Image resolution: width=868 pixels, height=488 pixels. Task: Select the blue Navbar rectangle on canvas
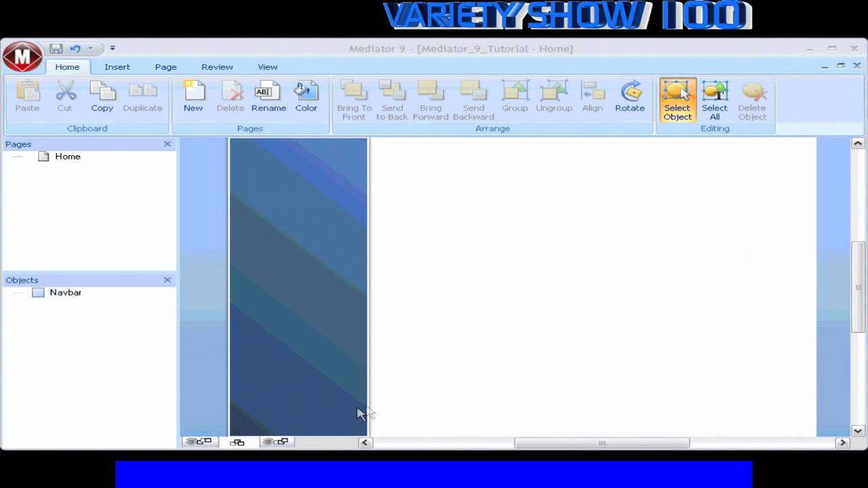298,287
